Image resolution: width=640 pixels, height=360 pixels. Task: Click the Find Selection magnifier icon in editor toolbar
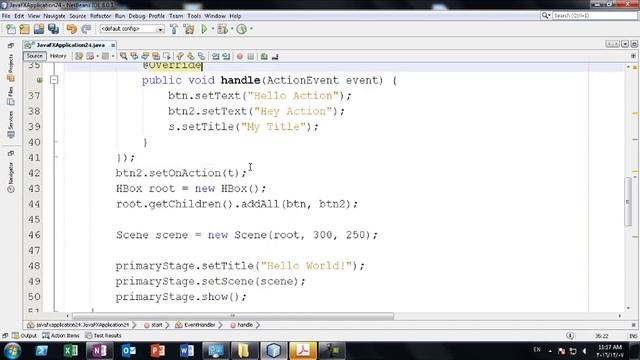tap(123, 56)
